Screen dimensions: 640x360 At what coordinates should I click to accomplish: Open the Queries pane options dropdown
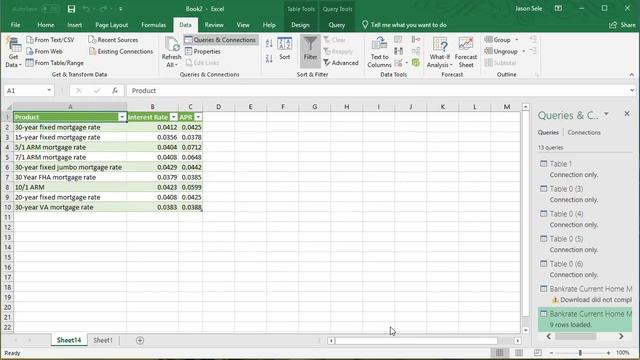tap(606, 114)
